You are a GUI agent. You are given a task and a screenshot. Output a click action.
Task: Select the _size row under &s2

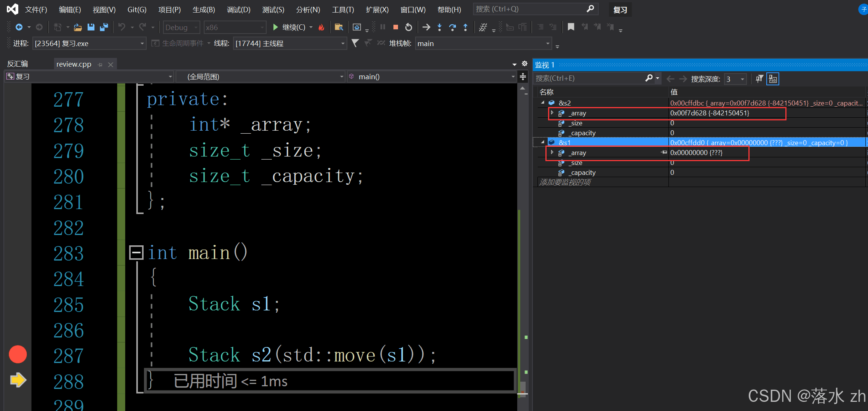701,123
